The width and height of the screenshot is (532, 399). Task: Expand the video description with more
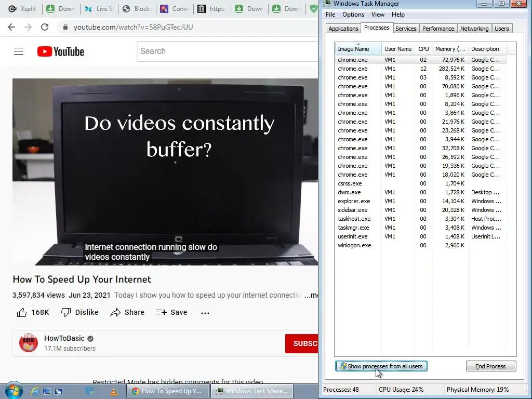coord(311,295)
